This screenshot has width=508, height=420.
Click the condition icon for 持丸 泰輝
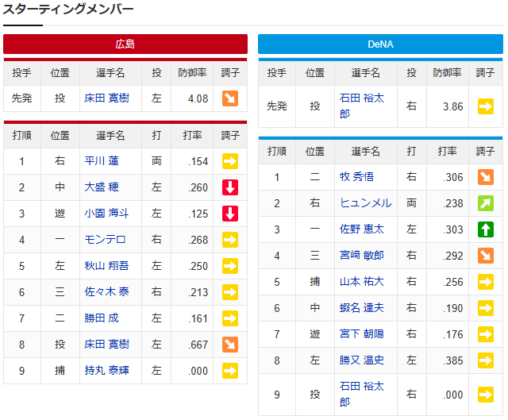click(230, 371)
